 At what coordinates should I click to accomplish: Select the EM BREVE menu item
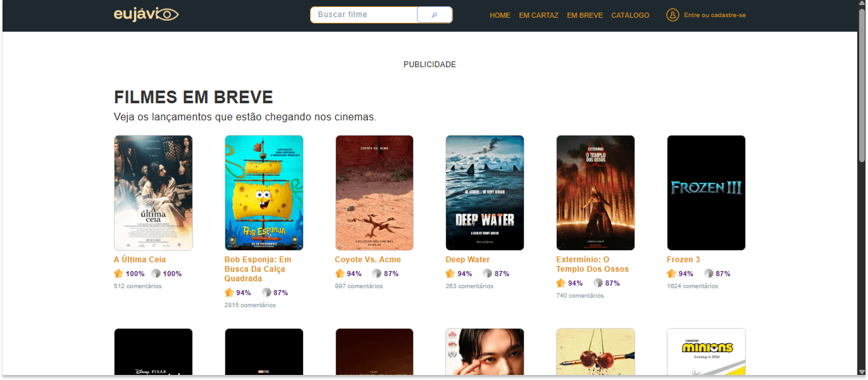tap(585, 15)
